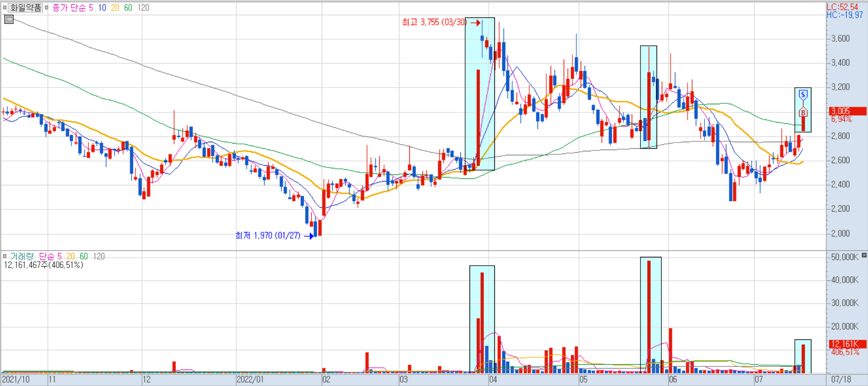Click the 30,000K volume axis label
The width and height of the screenshot is (868, 386).
tap(844, 303)
